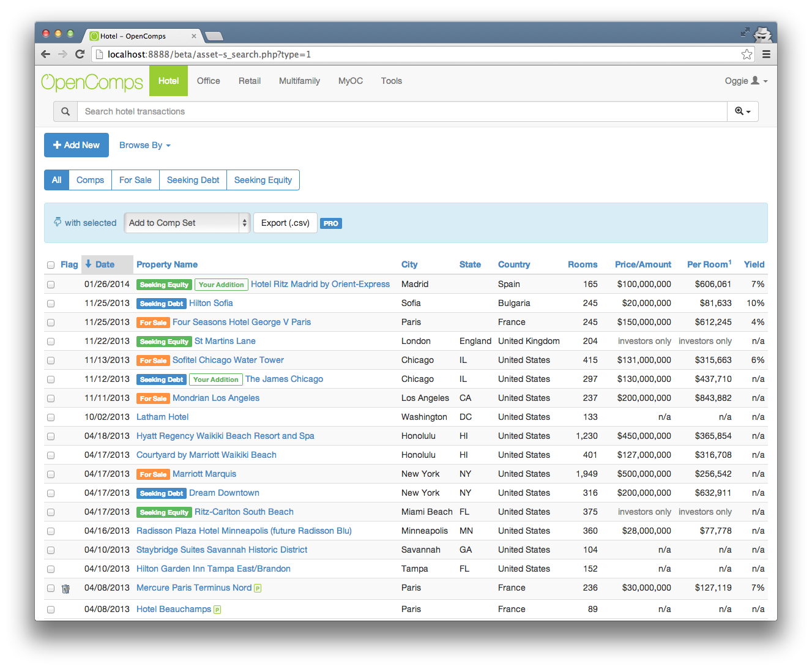Sort table by Country header

(x=514, y=264)
